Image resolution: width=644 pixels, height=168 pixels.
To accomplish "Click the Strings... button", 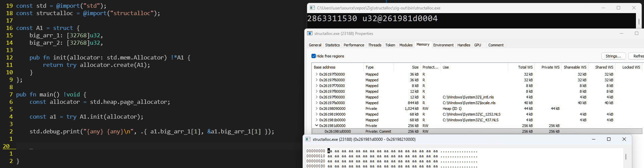I will 613,56.
